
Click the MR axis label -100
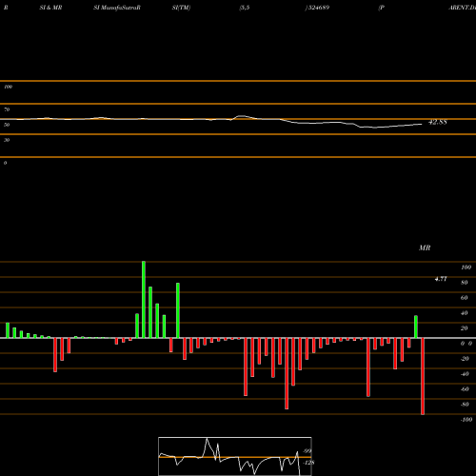[466, 420]
